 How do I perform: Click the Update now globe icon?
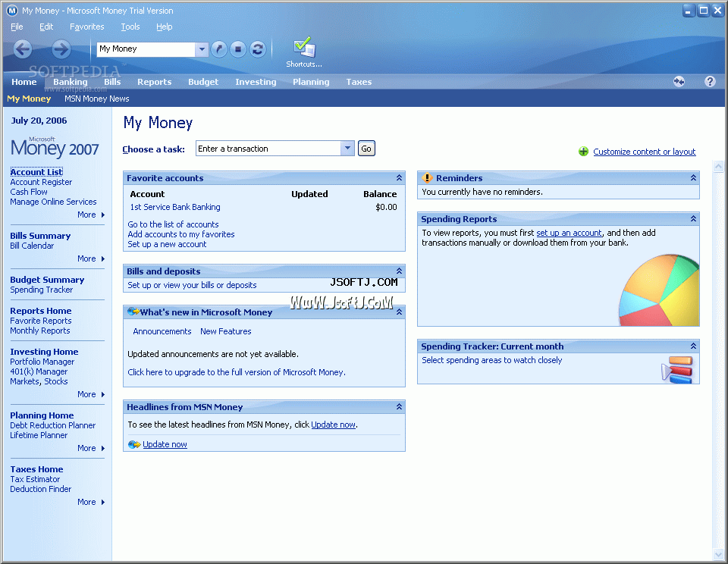pos(133,444)
